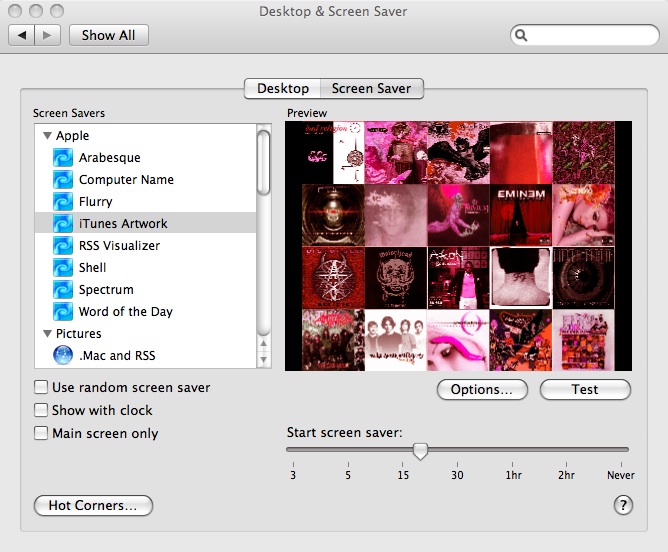Select the Spectrum list row
The height and width of the screenshot is (552, 668).
(145, 290)
